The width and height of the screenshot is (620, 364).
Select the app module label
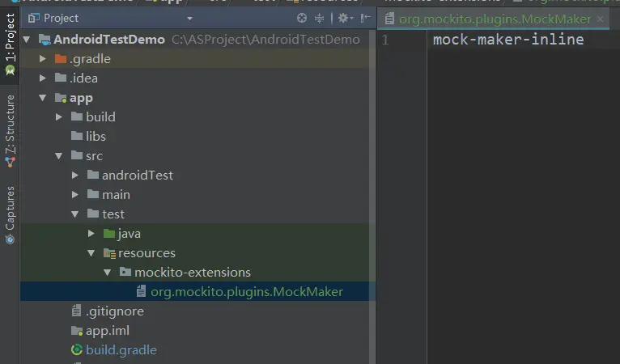click(81, 98)
